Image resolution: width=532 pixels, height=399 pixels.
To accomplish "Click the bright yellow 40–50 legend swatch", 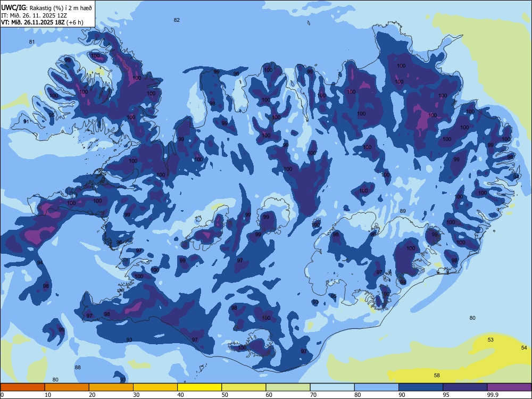I will (199, 387).
